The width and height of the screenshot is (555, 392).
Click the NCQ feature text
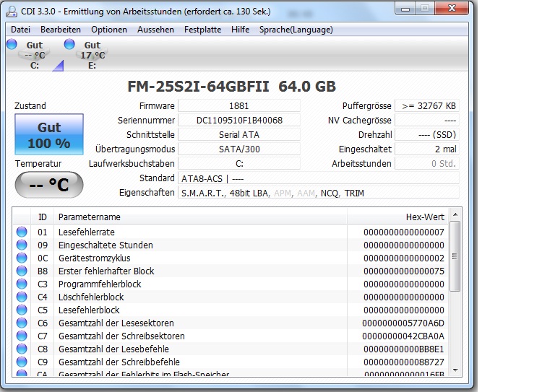330,193
